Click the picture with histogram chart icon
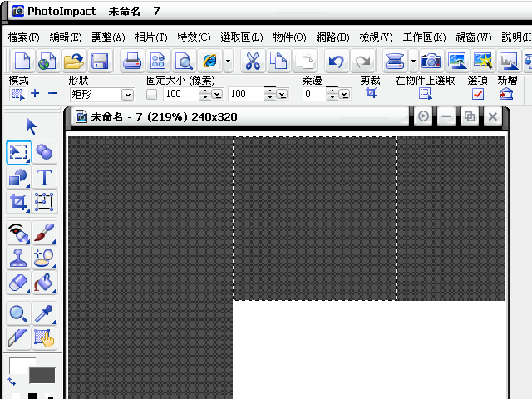The height and width of the screenshot is (399, 532). [x=508, y=62]
